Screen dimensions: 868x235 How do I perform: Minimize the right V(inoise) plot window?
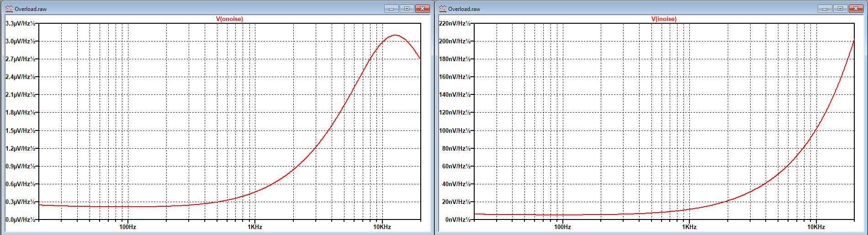click(825, 9)
